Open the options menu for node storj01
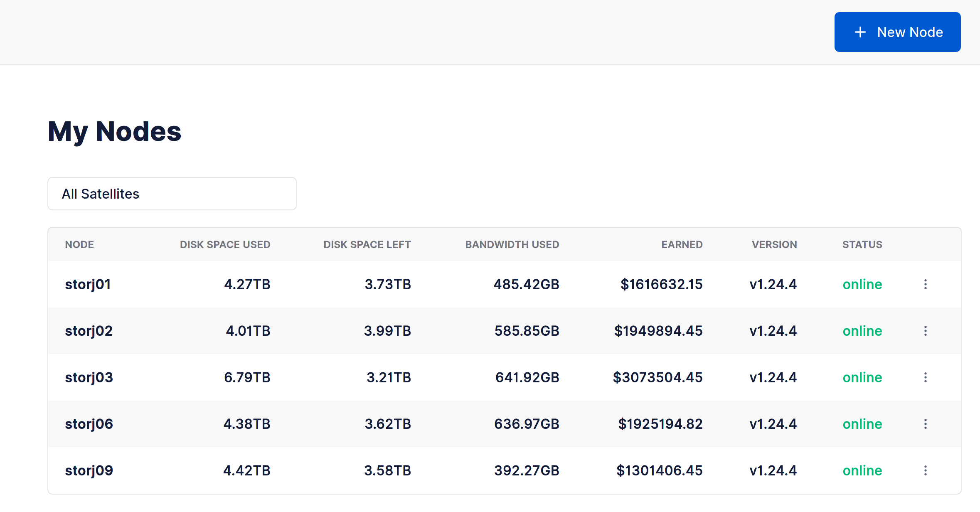Viewport: 980px width, 512px height. coord(926,284)
